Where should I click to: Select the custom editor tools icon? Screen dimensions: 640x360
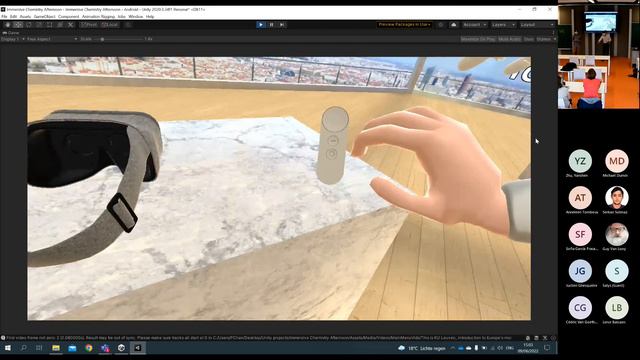pos(71,25)
